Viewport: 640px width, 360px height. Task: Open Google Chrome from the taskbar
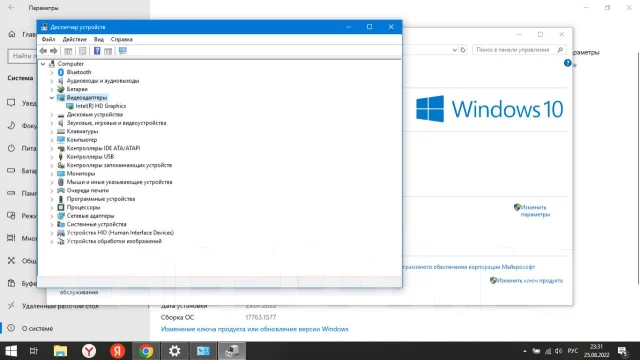point(146,351)
